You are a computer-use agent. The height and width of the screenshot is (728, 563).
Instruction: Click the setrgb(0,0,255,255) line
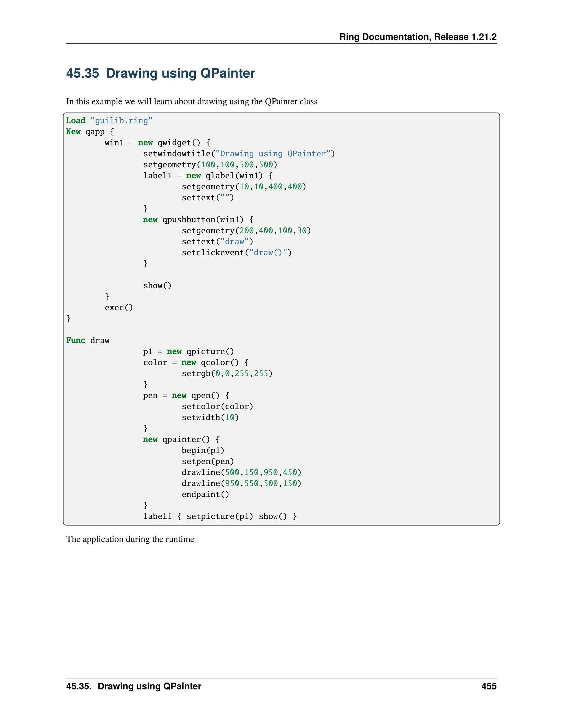227,373
